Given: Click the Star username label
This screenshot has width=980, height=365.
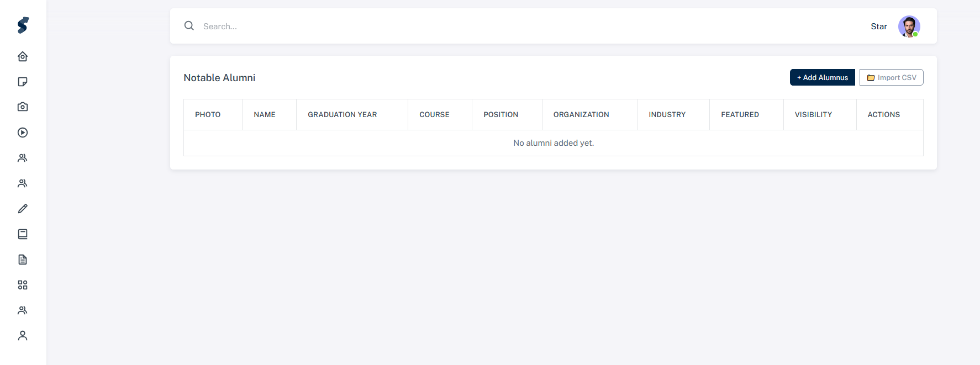Looking at the screenshot, I should [878, 27].
